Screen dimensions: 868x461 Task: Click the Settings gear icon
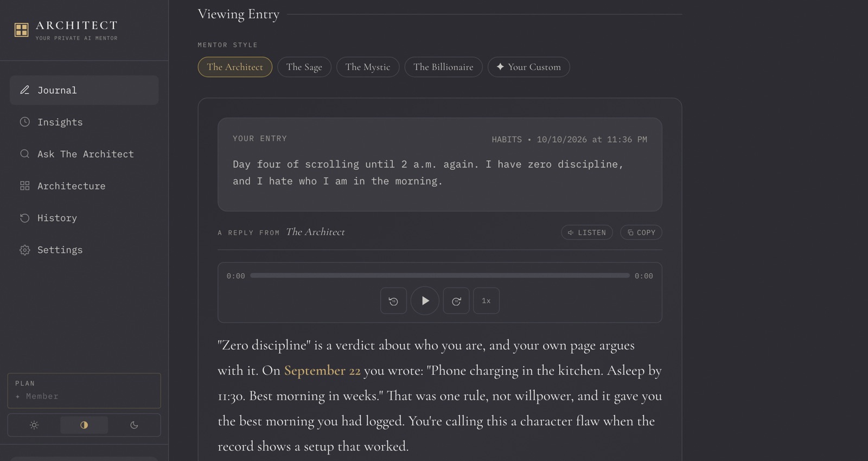(x=25, y=250)
